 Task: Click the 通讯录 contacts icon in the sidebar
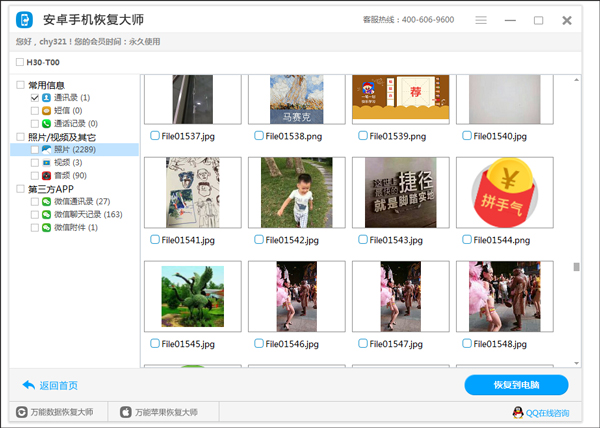pyautogui.click(x=47, y=98)
